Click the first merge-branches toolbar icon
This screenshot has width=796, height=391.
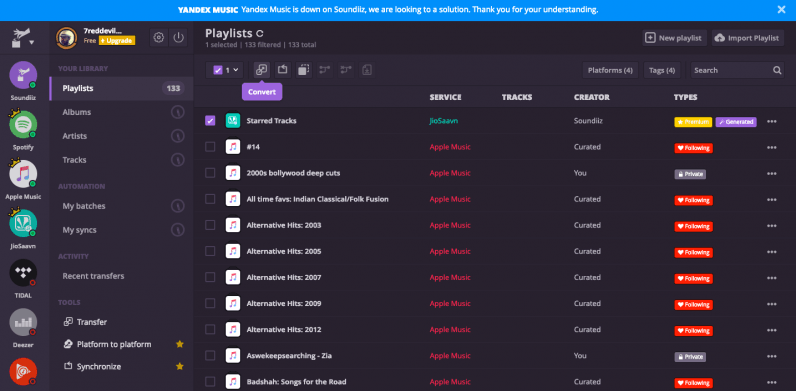(325, 70)
